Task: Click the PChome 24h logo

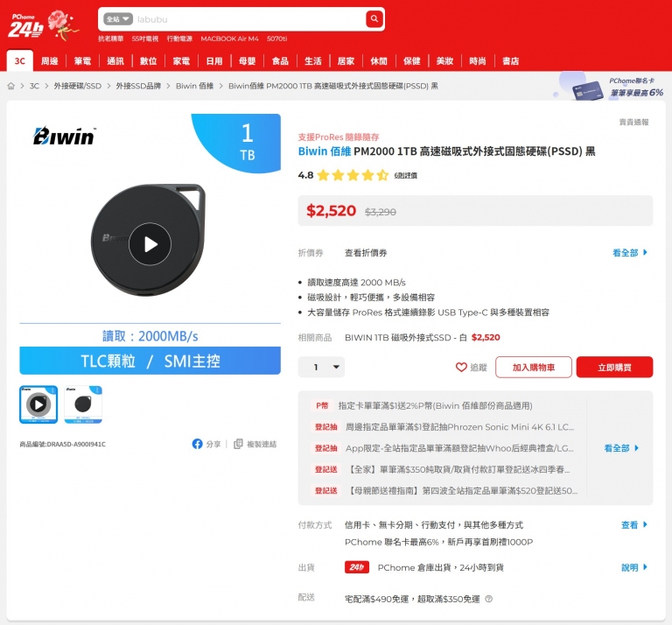Action: [x=25, y=25]
